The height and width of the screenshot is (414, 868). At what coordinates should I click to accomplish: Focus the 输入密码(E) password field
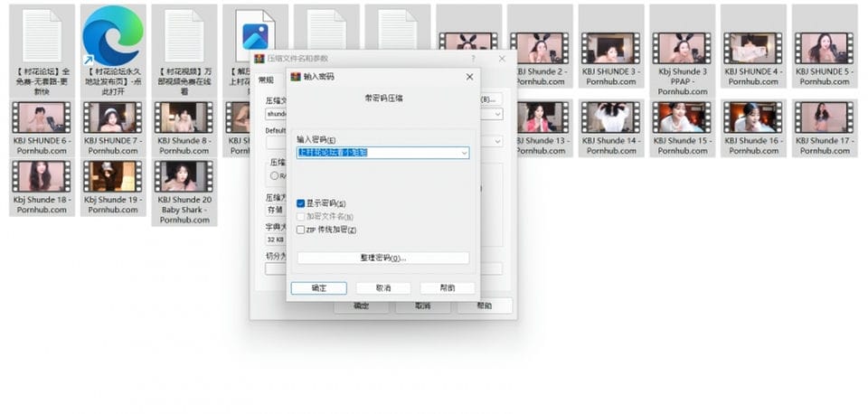[383, 153]
